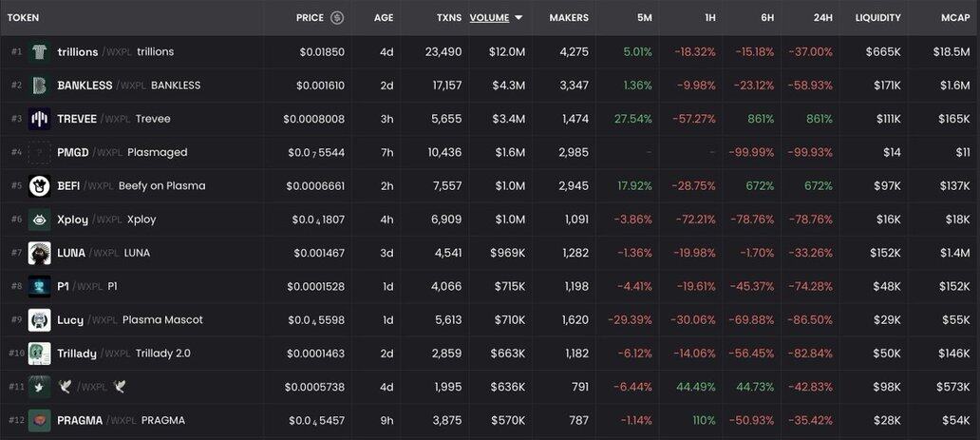
Task: Click LUNA age value 3d
Action: (x=386, y=253)
